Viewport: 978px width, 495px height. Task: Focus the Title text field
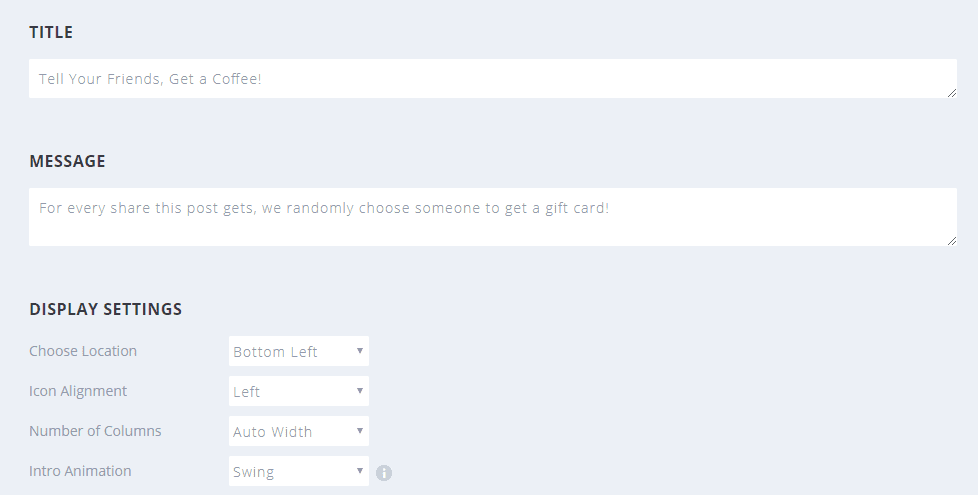coord(490,78)
